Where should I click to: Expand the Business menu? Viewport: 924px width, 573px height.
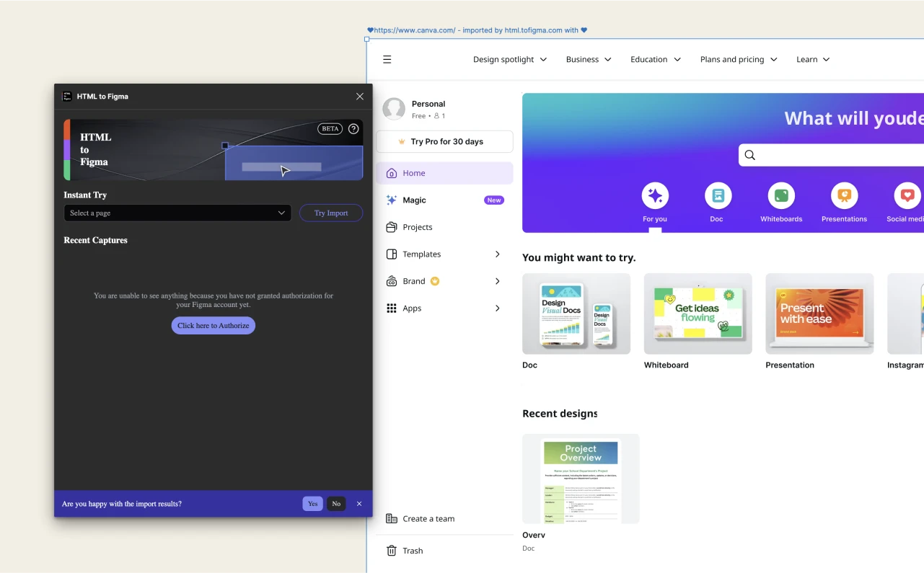(x=589, y=60)
